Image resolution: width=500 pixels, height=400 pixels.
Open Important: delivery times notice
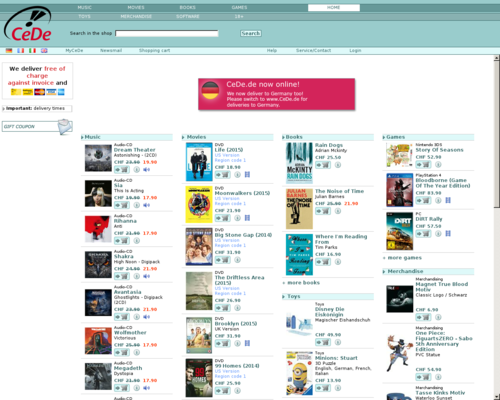click(37, 108)
